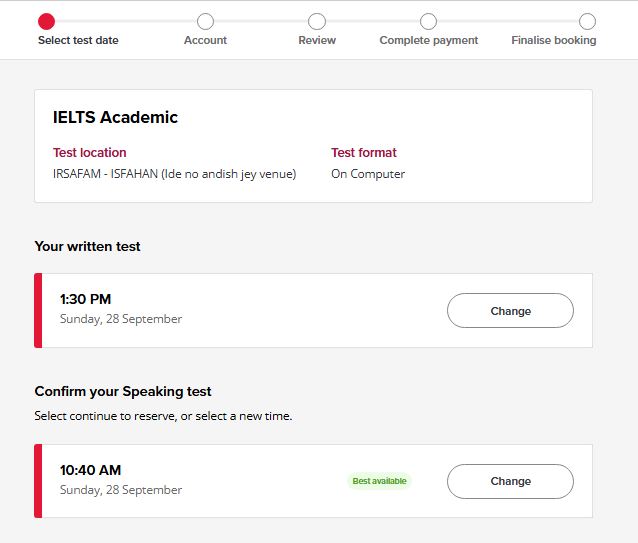The width and height of the screenshot is (638, 543).
Task: Select the Finalise booking step label
Action: point(553,41)
